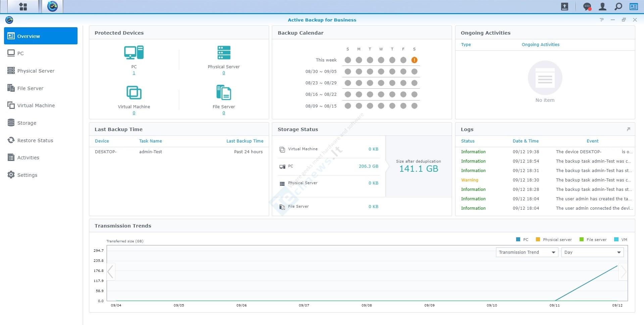Select the log entry at 09/12 18:28
The image size is (644, 325).
tap(545, 190)
